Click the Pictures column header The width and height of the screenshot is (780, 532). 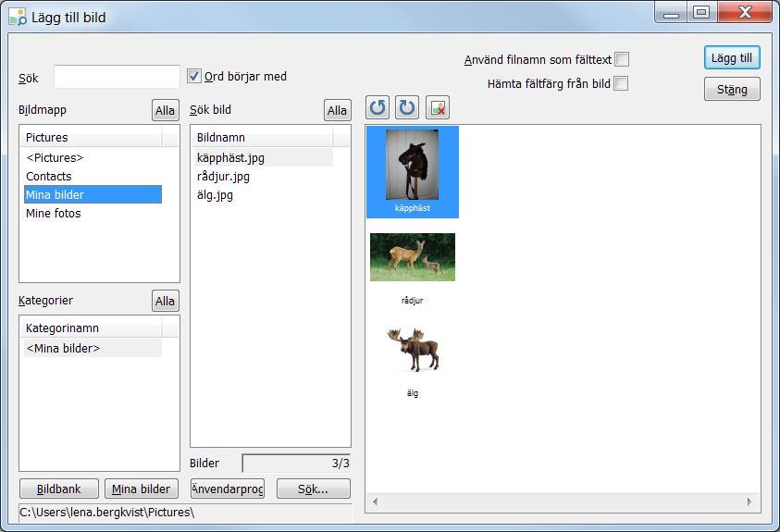(x=91, y=137)
